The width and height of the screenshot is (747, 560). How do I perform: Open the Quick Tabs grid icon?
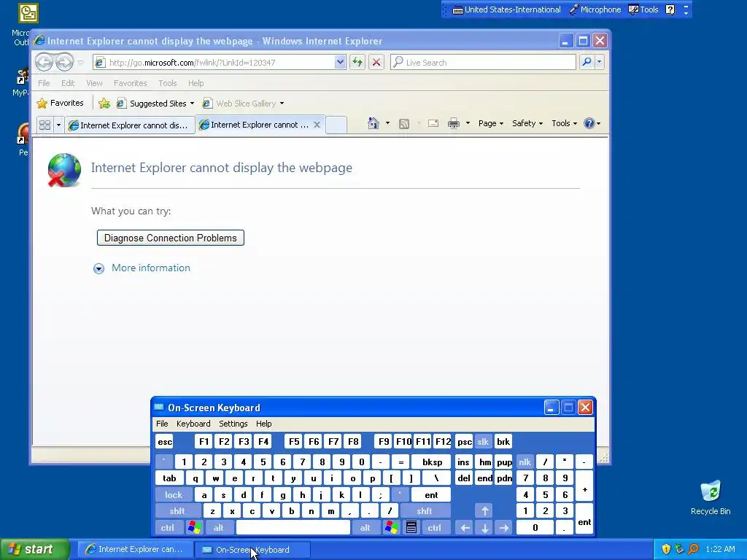[44, 125]
